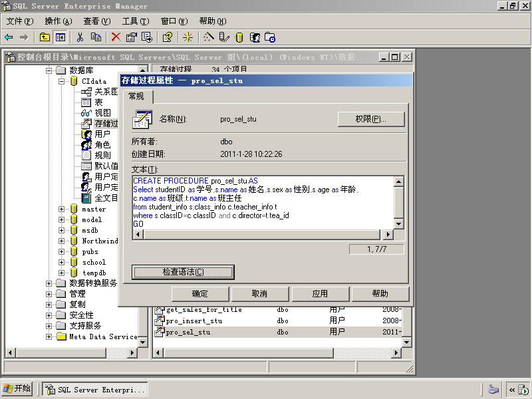Expand the 数据转换服务 folder

click(49, 283)
